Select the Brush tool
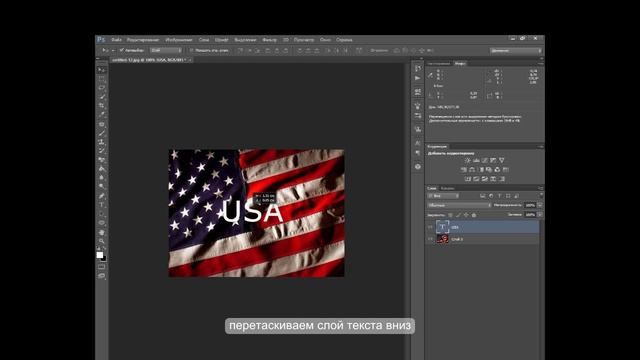640x360 pixels. point(101,133)
